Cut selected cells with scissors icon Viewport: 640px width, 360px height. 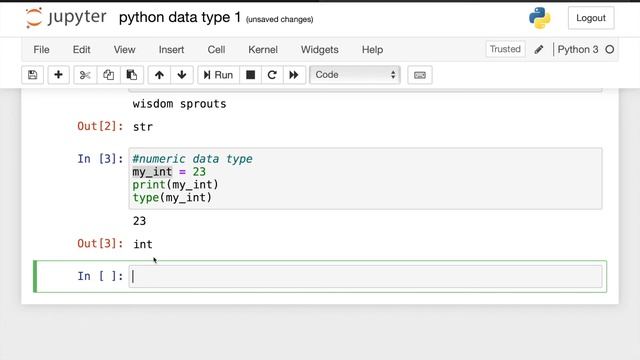pos(85,75)
